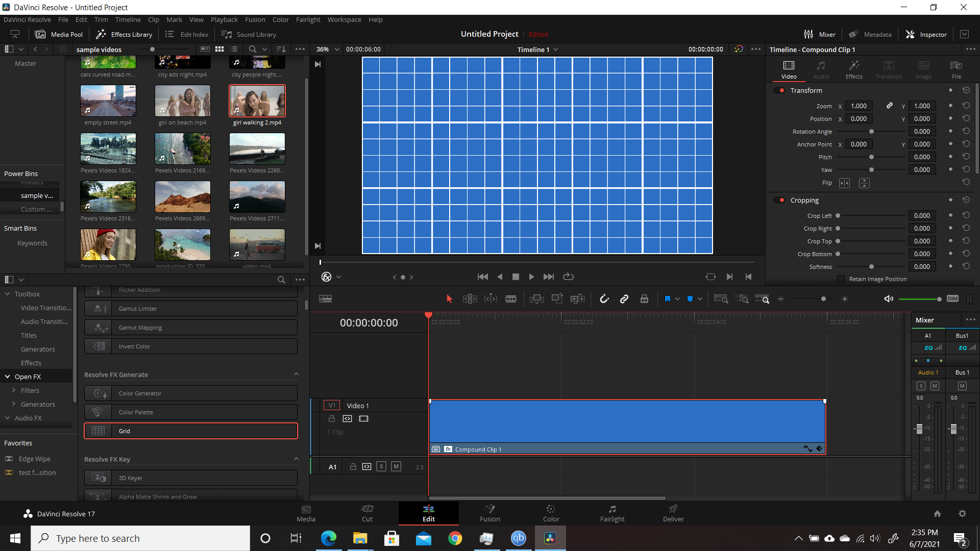Open the Sound Library panel

click(249, 34)
